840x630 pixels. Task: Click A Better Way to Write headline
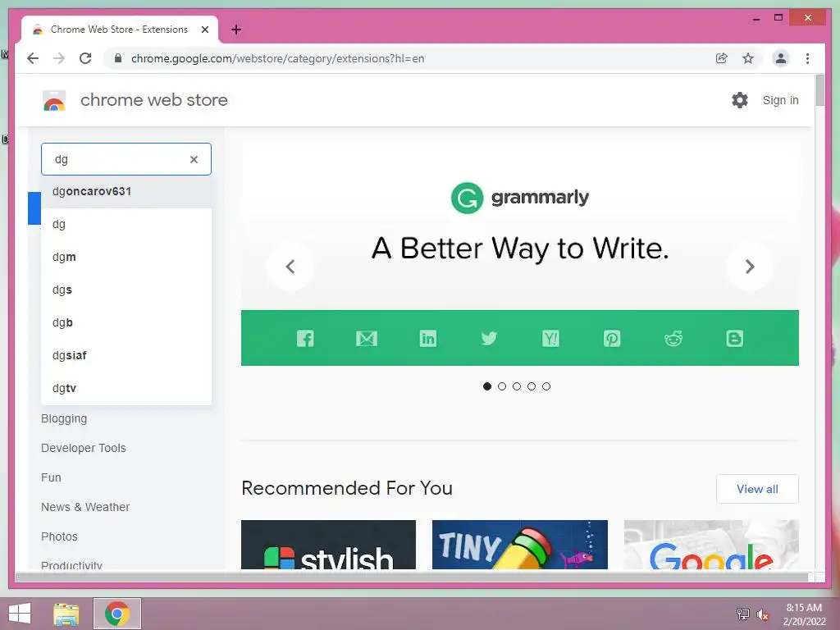tap(520, 249)
